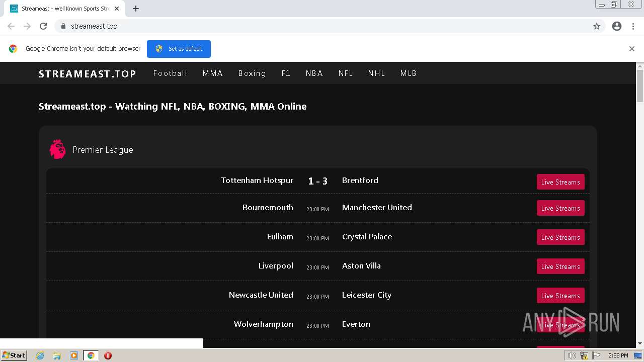Click the taskbar clock showing 2:58 PM

click(x=618, y=355)
